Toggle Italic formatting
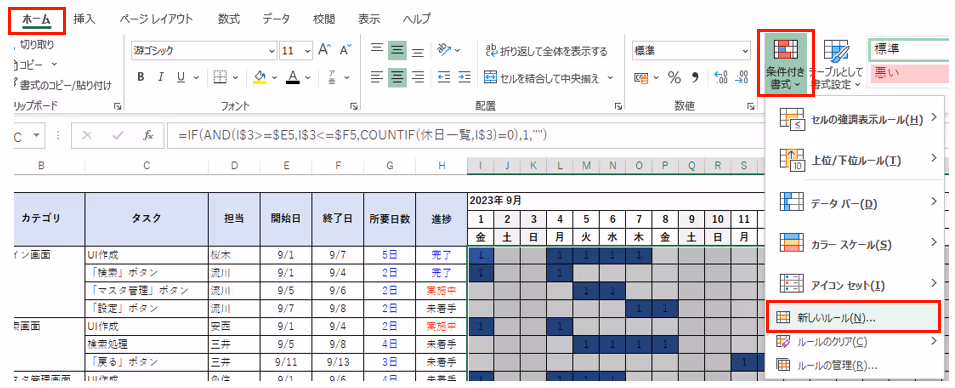 coord(161,77)
